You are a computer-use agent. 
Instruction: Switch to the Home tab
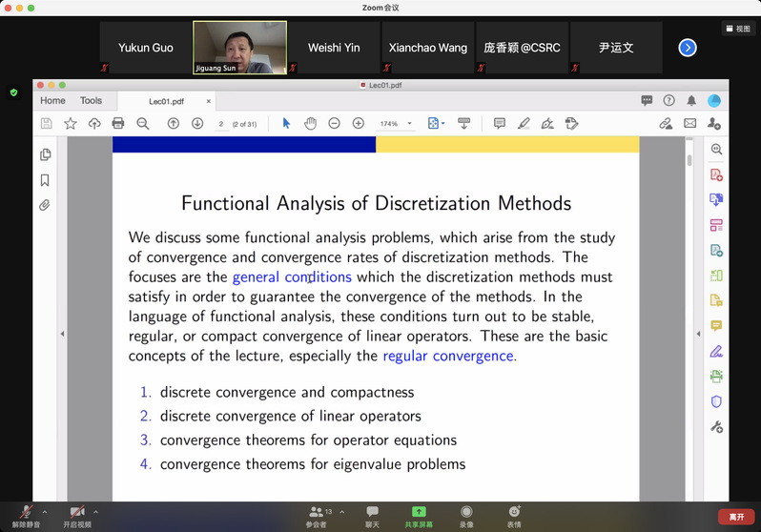pyautogui.click(x=53, y=100)
